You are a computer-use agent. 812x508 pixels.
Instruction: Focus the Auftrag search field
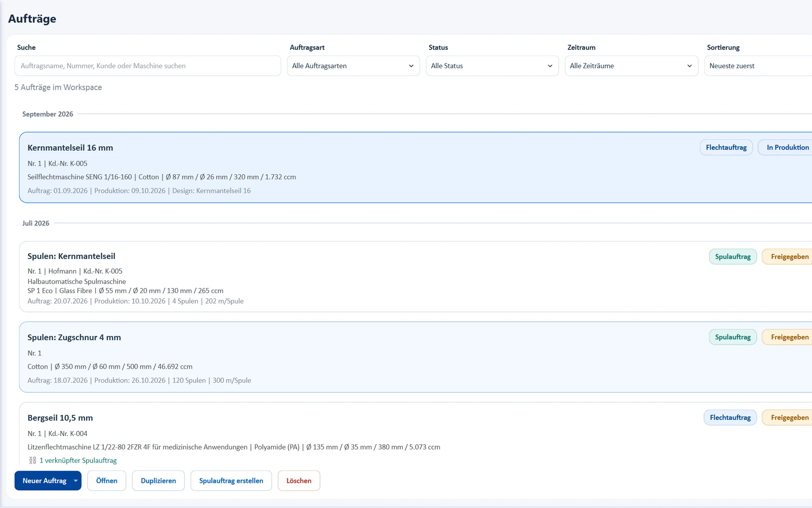coord(148,66)
